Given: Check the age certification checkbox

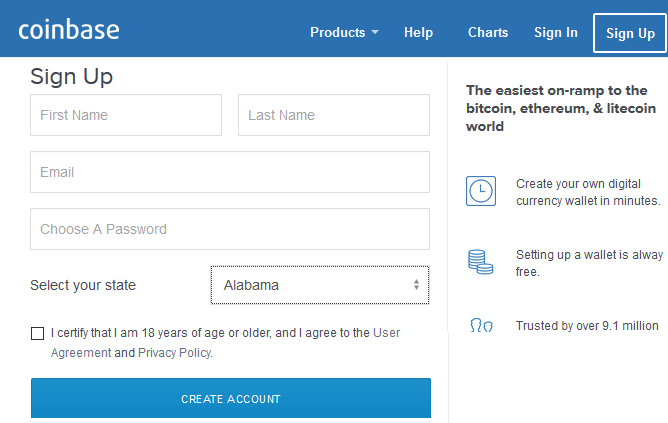Looking at the screenshot, I should click(37, 334).
